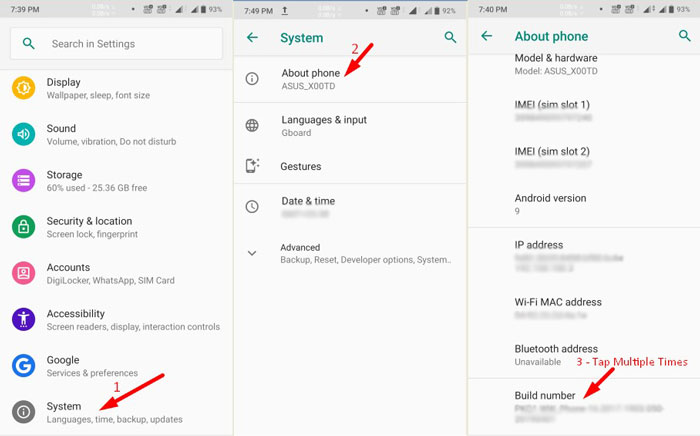
Task: Tap IMEI (sim slot 1) entry
Action: coord(584,111)
